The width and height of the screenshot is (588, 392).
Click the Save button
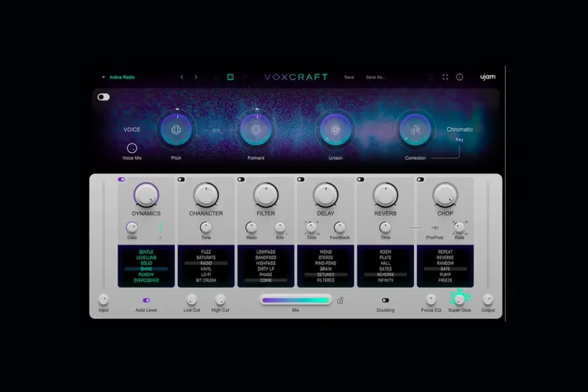[x=349, y=77]
